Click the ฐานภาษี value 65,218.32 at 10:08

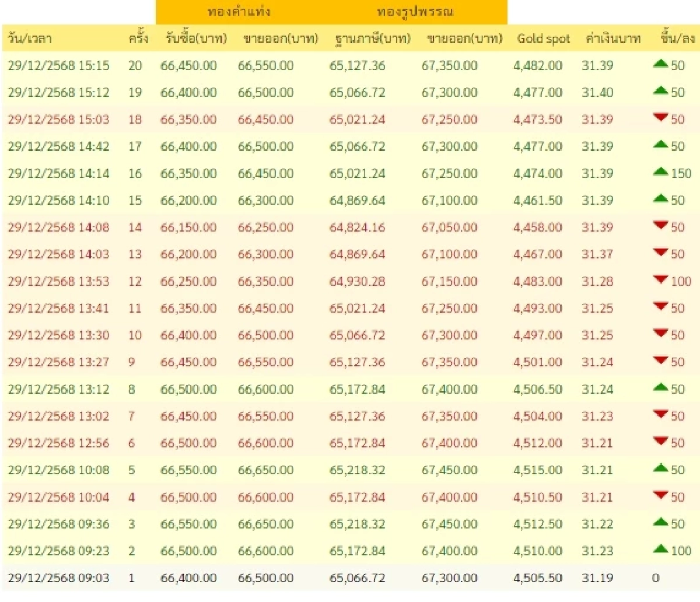click(358, 470)
